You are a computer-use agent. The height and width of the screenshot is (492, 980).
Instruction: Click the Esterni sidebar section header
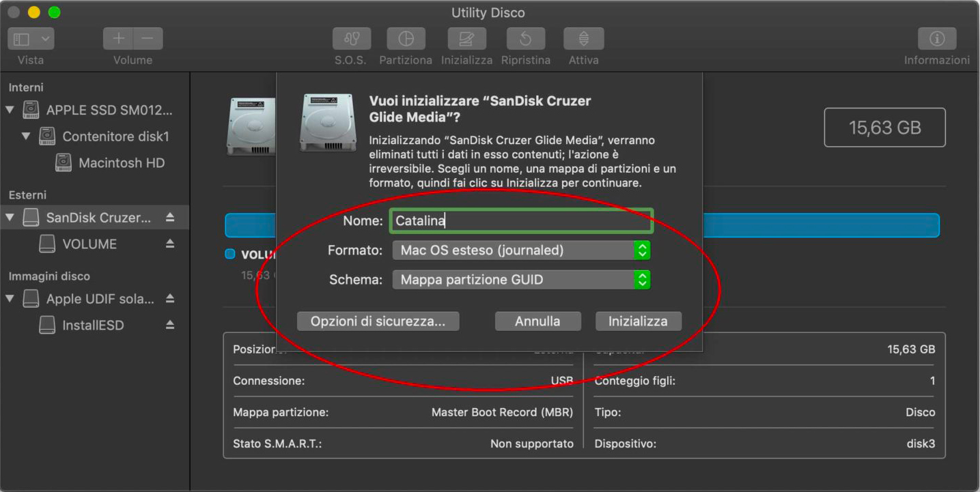[27, 195]
